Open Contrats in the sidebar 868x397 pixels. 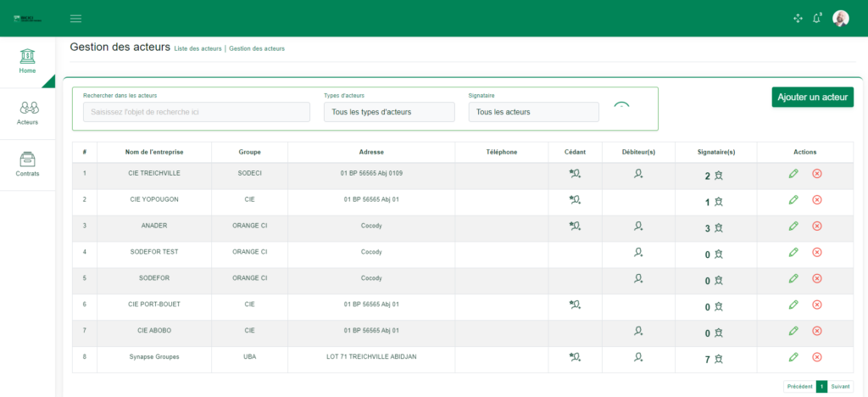[28, 165]
